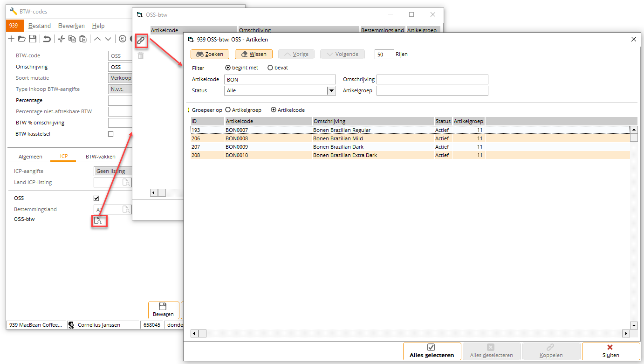Group by Artikelcode radio button
The width and height of the screenshot is (644, 364).
pos(274,110)
